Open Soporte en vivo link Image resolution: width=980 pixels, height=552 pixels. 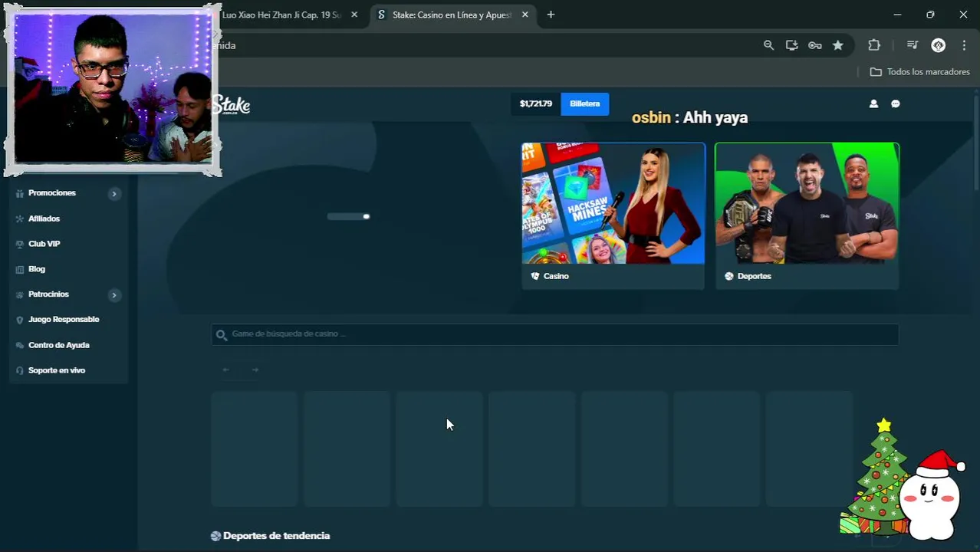57,370
